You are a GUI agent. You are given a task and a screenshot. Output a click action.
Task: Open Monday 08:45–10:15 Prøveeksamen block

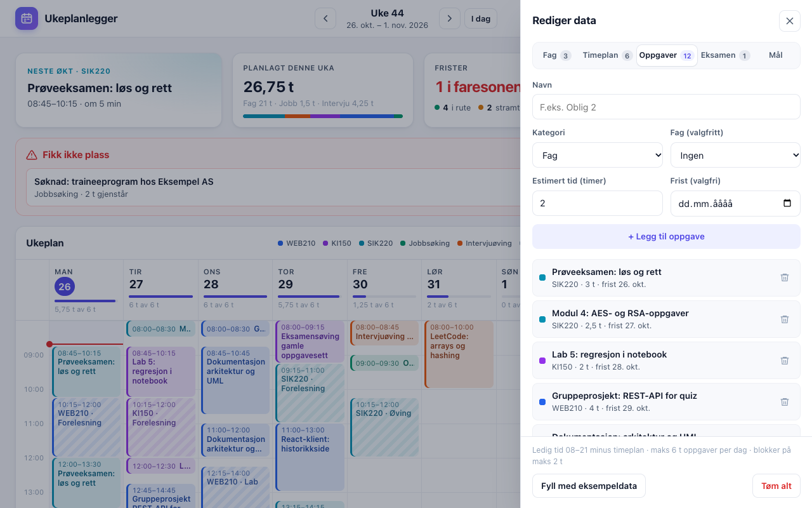click(86, 371)
